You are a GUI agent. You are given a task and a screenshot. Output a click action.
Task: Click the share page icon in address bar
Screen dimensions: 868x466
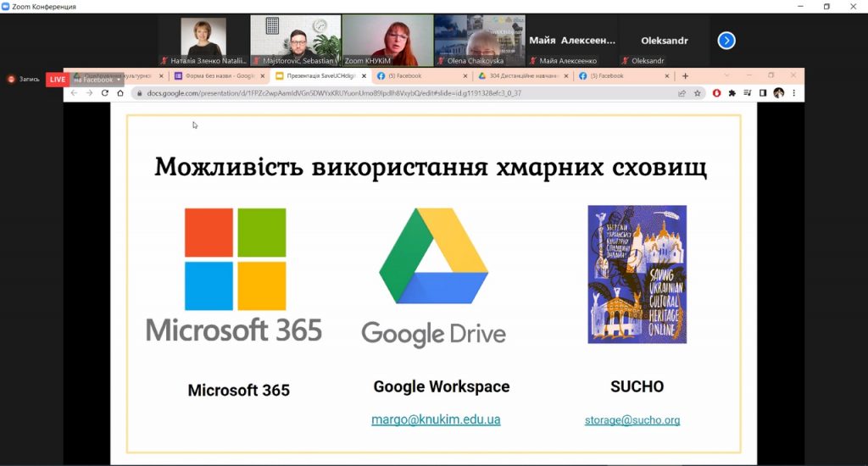pyautogui.click(x=682, y=93)
